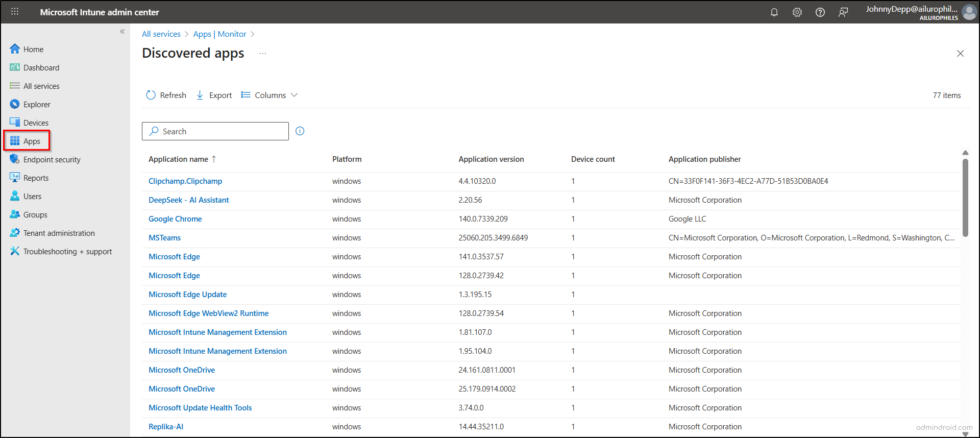Image resolution: width=980 pixels, height=438 pixels.
Task: Click the help question mark icon
Action: 820,12
